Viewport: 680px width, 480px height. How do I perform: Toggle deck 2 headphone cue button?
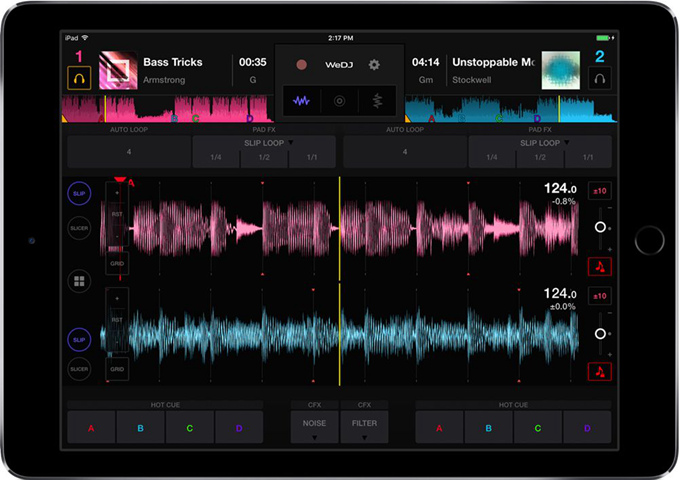[x=600, y=78]
